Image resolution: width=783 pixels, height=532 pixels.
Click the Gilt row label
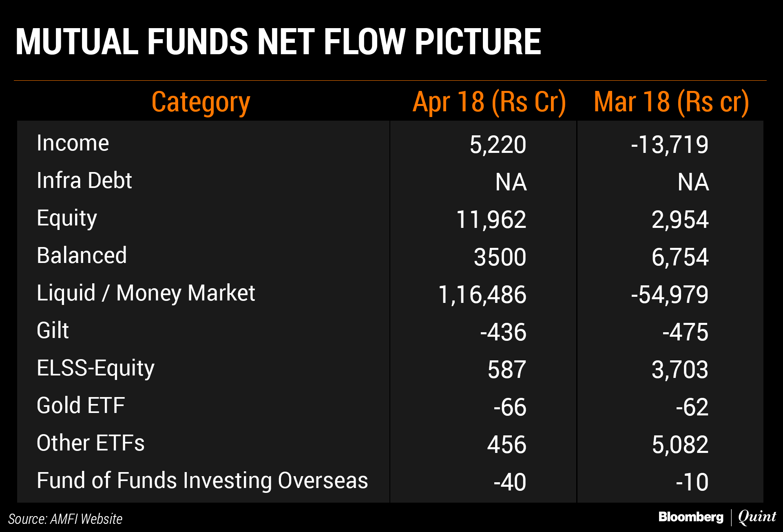53,330
